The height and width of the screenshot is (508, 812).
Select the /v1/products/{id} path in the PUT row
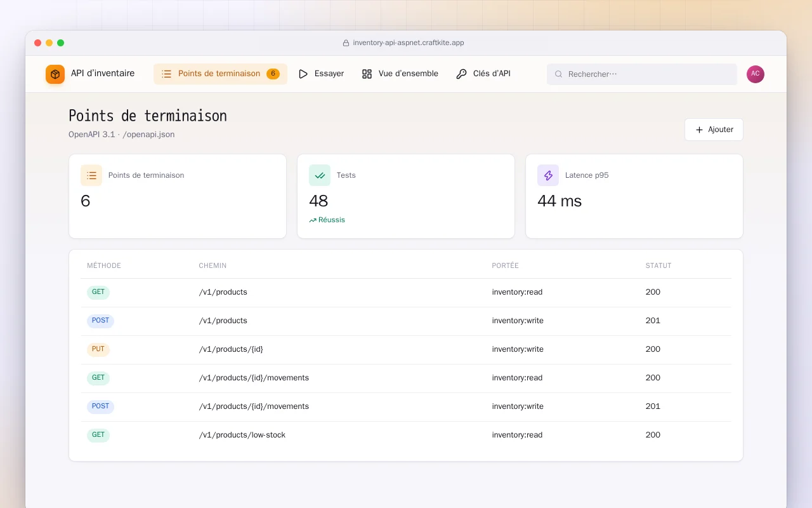[x=231, y=349]
